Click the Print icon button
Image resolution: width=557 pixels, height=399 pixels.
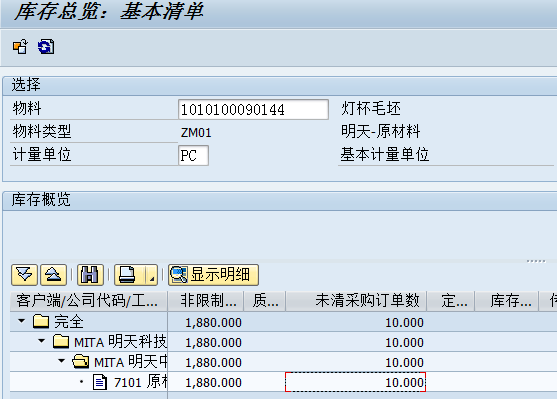coord(129,275)
